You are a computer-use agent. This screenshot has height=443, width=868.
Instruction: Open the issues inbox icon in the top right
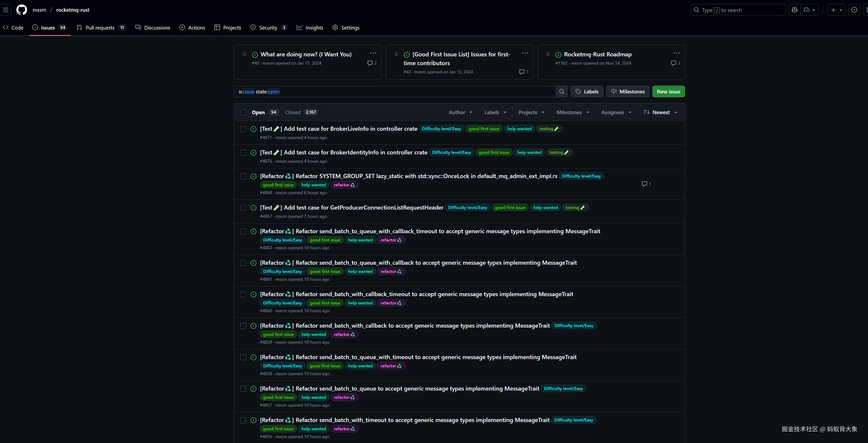click(x=854, y=10)
